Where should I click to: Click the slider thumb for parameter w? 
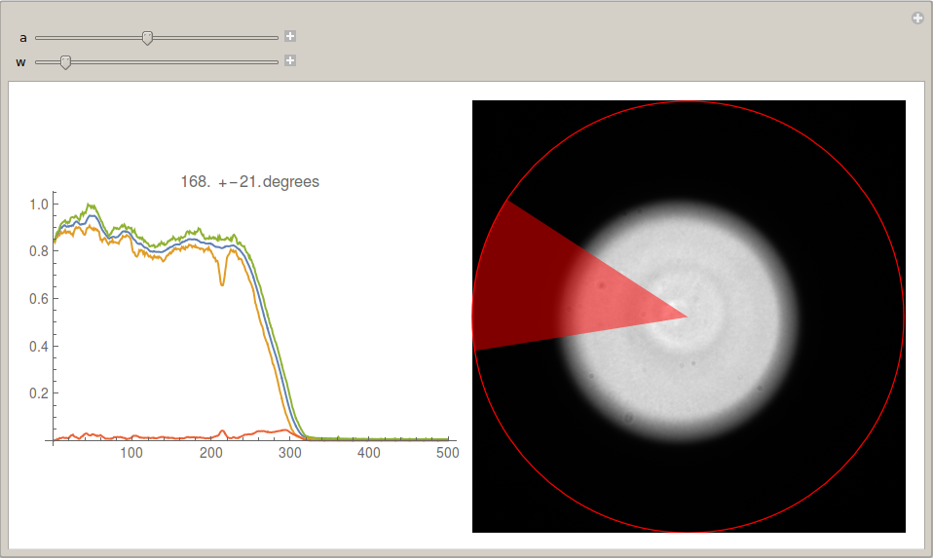[66, 62]
